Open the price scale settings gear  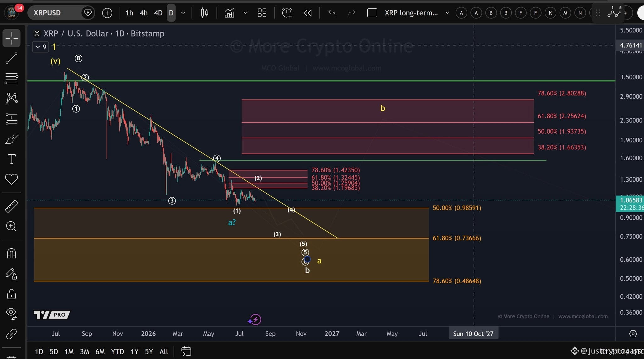coord(633,334)
